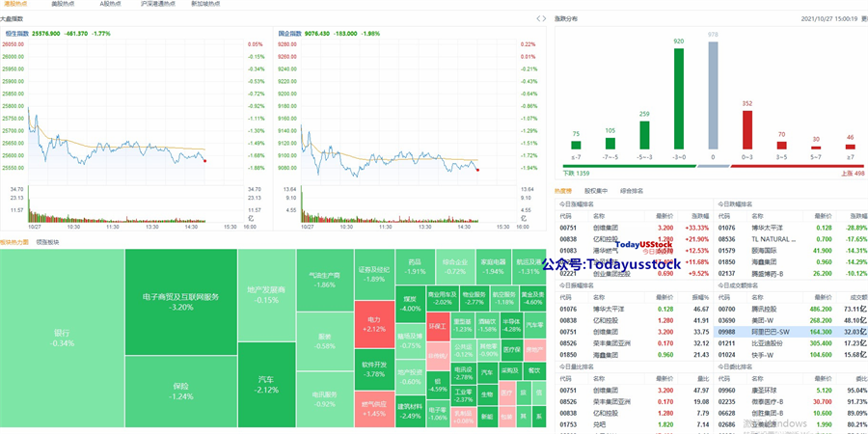Click the 证券及经纪 -1.89% block
This screenshot has width=868, height=434.
pyautogui.click(x=373, y=275)
